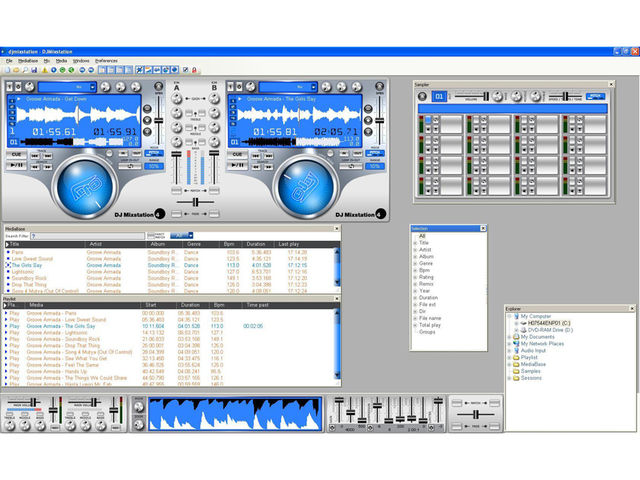640x480 pixels.
Task: Click the checkmark box icon beside the padlock
Action: click(186, 70)
